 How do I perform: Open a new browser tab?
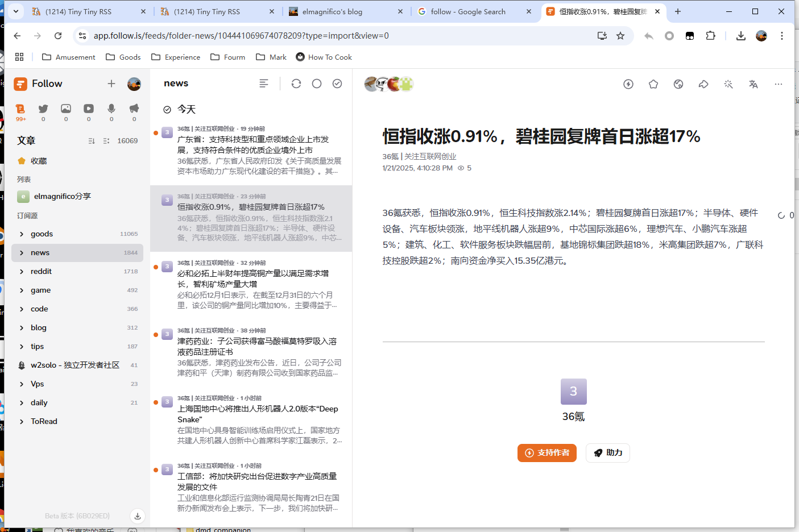678,11
